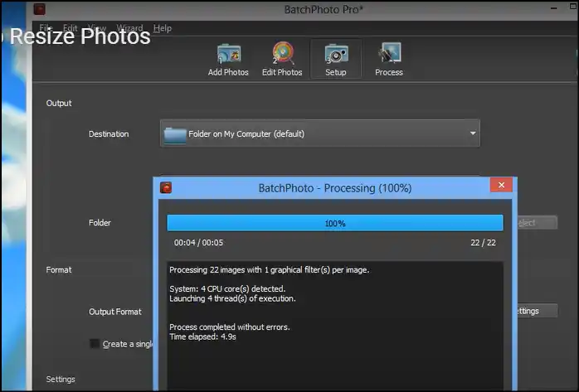Click the Select folder button
This screenshot has height=392, width=579.
point(538,223)
